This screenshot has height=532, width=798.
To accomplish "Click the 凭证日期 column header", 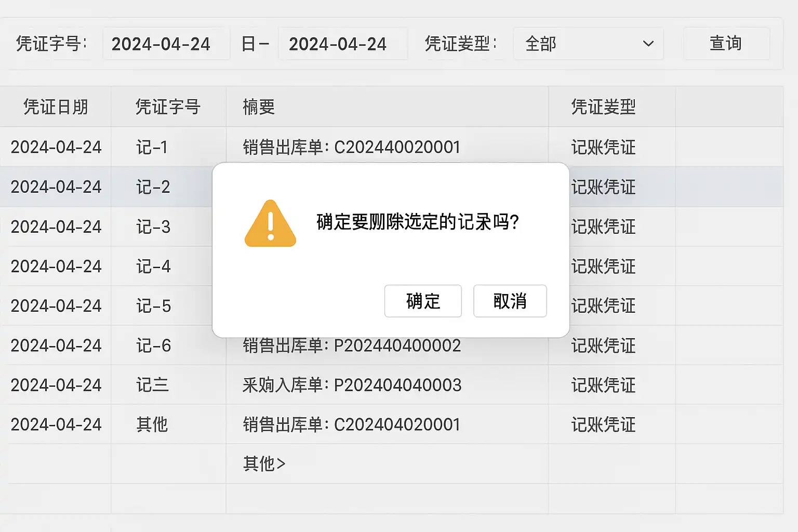I will [x=56, y=107].
